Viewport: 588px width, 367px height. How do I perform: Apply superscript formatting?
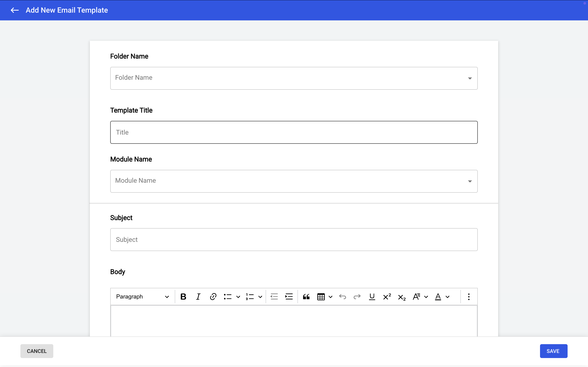(x=387, y=297)
